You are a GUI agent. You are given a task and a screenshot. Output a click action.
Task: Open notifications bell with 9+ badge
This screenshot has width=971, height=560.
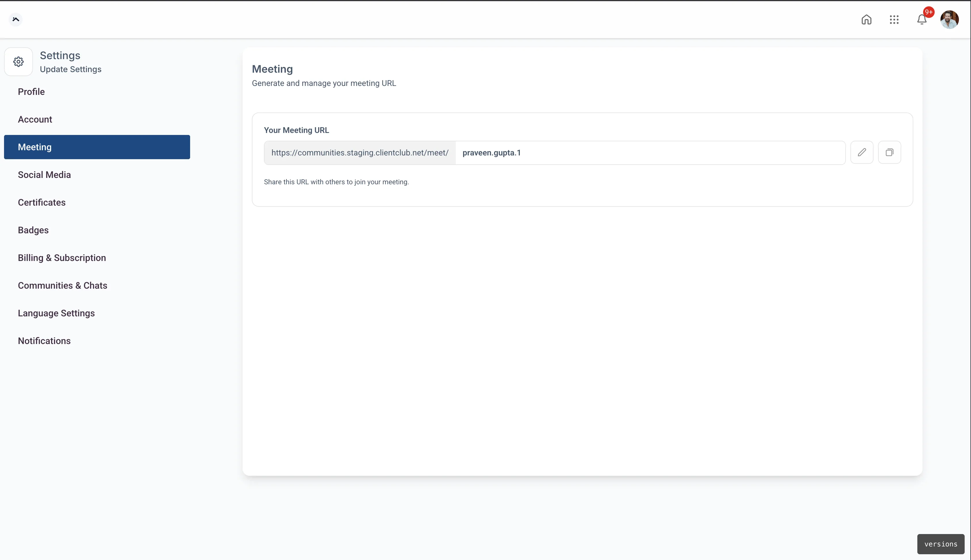point(922,20)
